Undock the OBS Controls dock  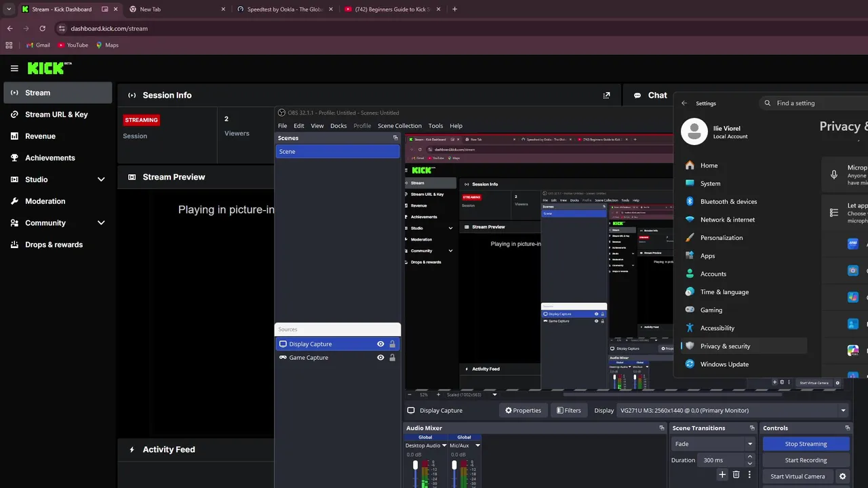[847, 428]
